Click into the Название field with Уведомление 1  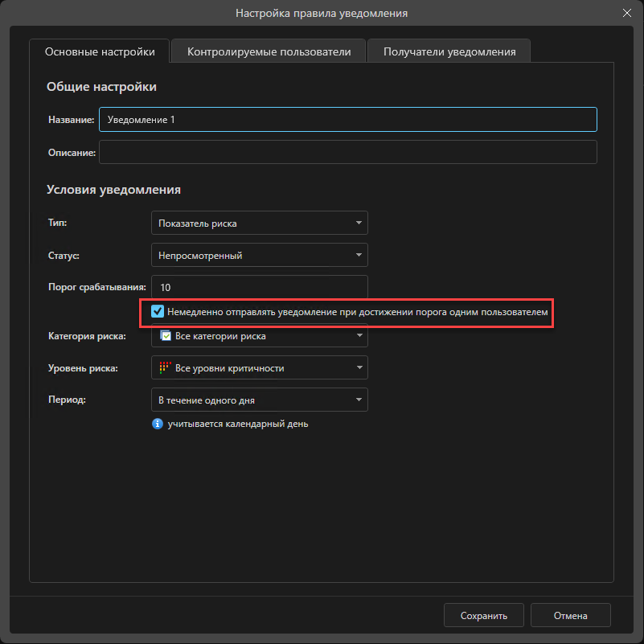(x=347, y=120)
